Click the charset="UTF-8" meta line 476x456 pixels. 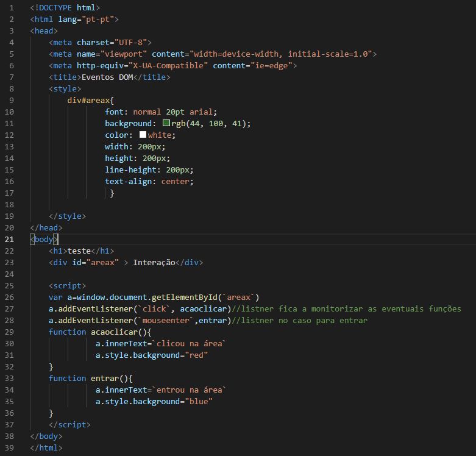pos(100,42)
